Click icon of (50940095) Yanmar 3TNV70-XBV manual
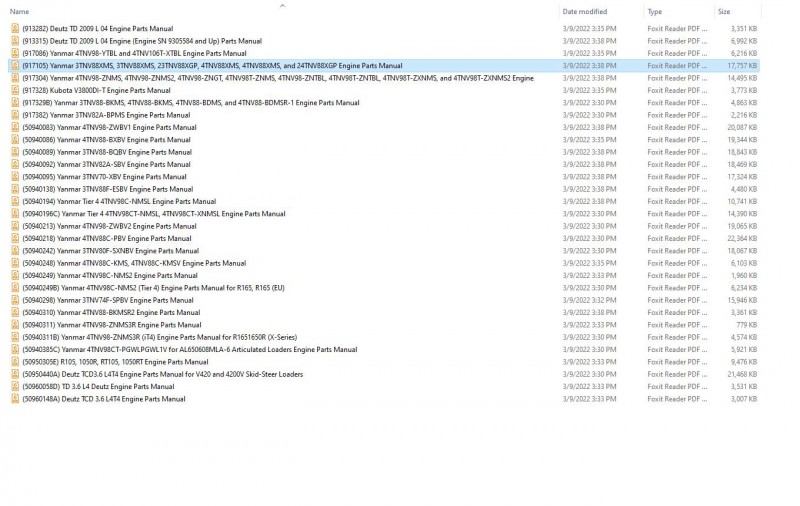800x506 pixels. (x=15, y=176)
